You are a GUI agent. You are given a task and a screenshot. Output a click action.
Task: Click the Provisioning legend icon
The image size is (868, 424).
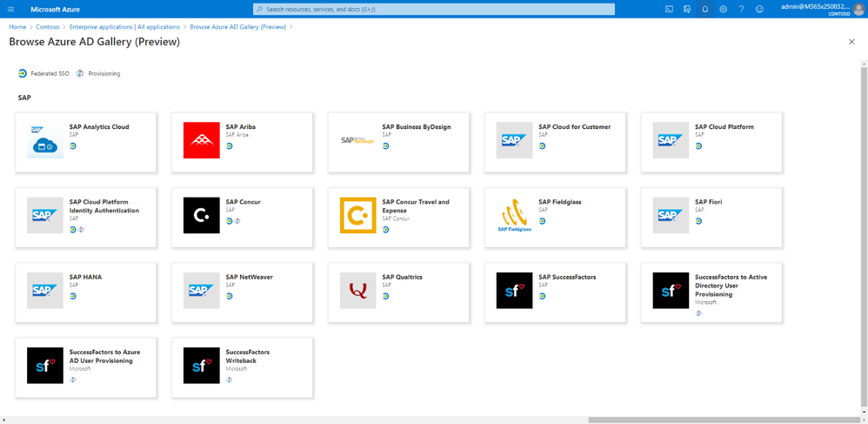tap(80, 73)
